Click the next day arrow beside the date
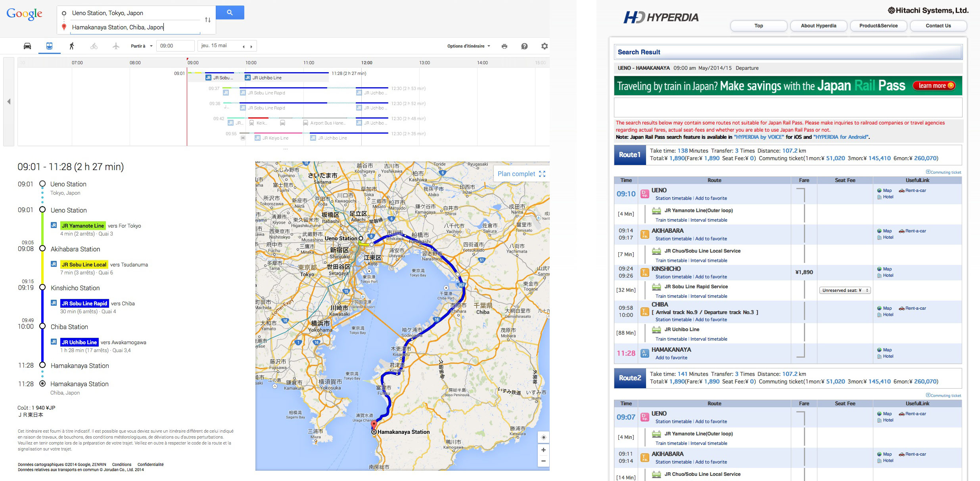Viewport: 980px width, 481px height. [251, 46]
